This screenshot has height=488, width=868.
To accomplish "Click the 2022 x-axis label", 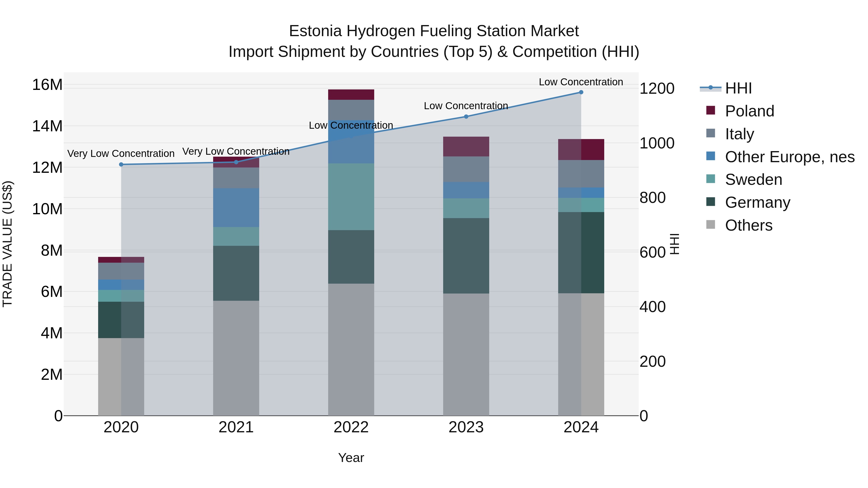I will [351, 427].
